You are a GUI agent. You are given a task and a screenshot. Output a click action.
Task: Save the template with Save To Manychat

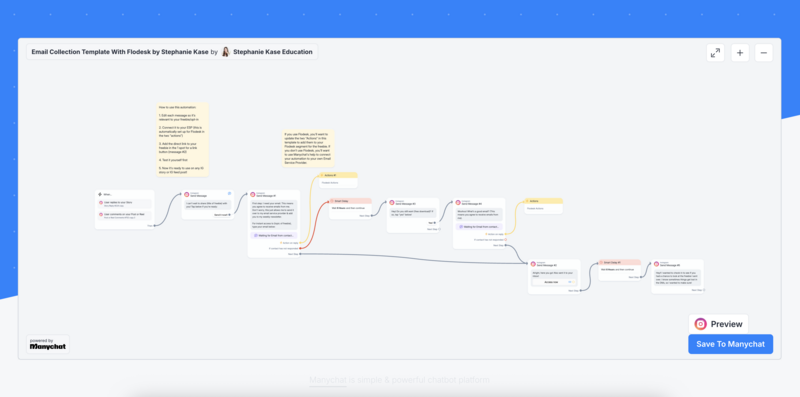[x=730, y=344]
